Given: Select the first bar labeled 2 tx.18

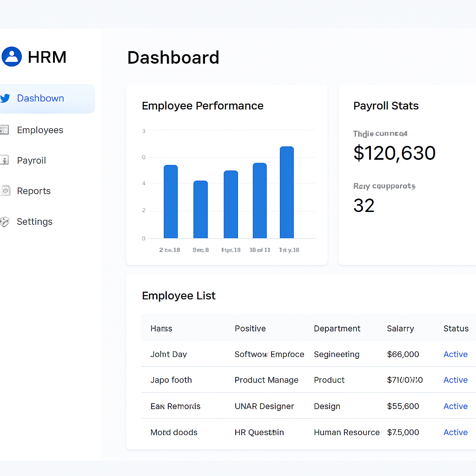Looking at the screenshot, I should [171, 202].
